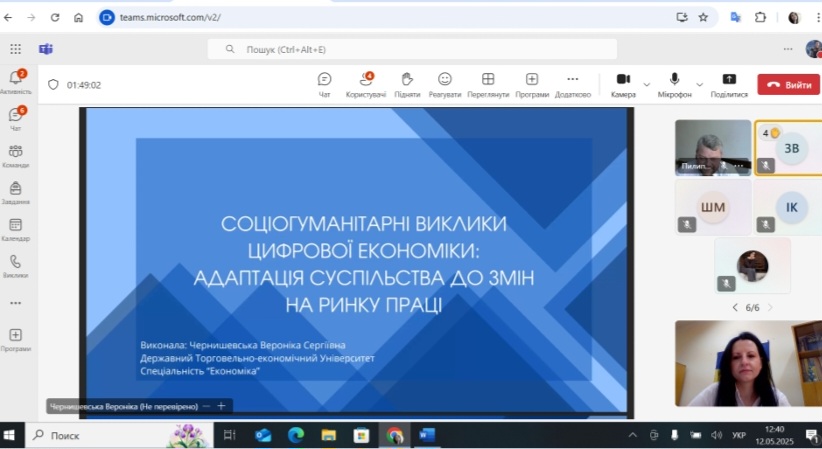
Task: Expand camera options dropdown arrow
Action: point(647,85)
